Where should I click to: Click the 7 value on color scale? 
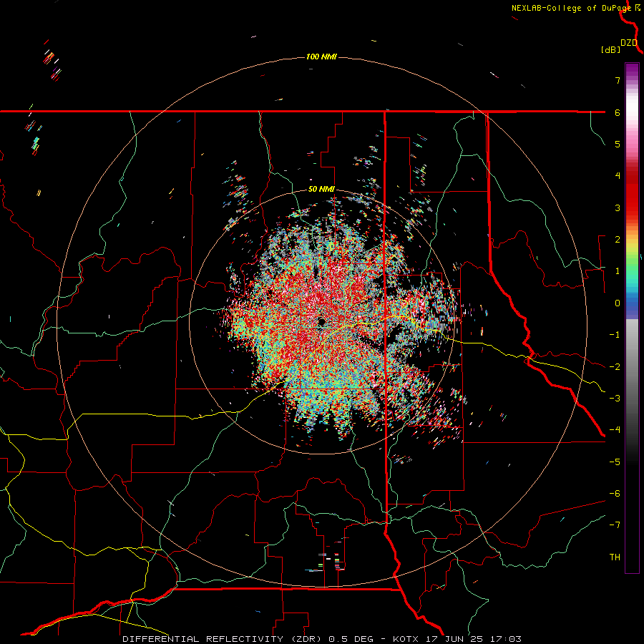coord(618,80)
